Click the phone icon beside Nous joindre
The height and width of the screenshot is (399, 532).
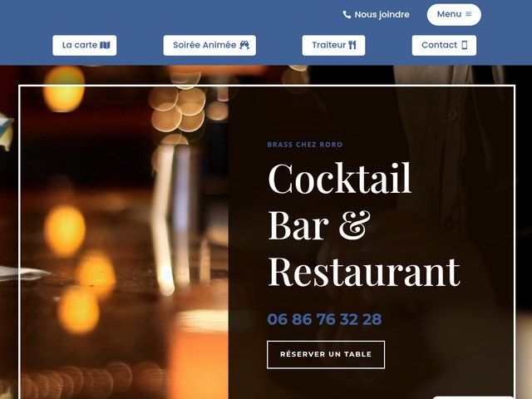[x=347, y=15]
